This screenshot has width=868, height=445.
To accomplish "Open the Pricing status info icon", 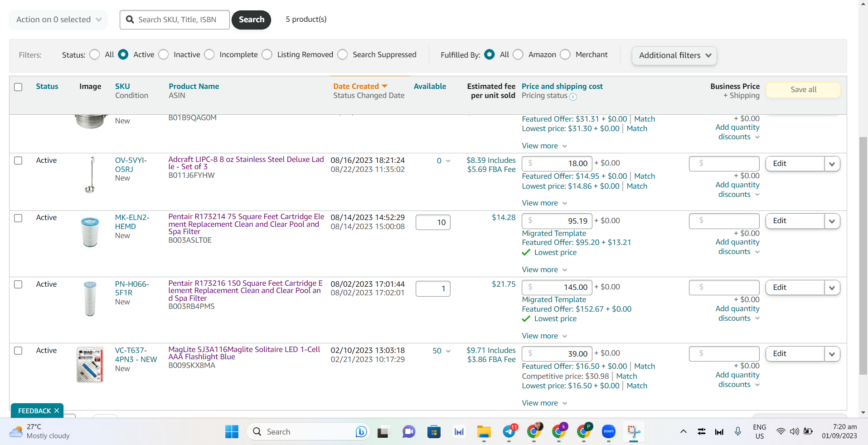I will point(573,97).
